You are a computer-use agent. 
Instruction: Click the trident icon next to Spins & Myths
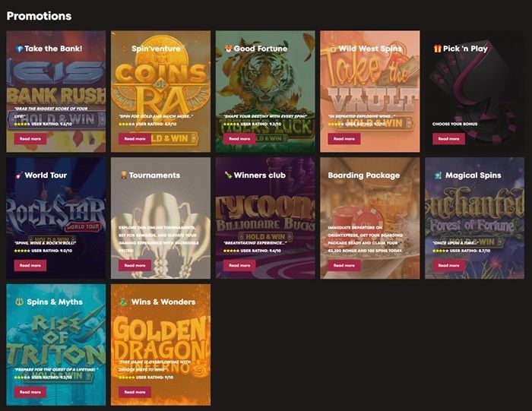(x=20, y=302)
